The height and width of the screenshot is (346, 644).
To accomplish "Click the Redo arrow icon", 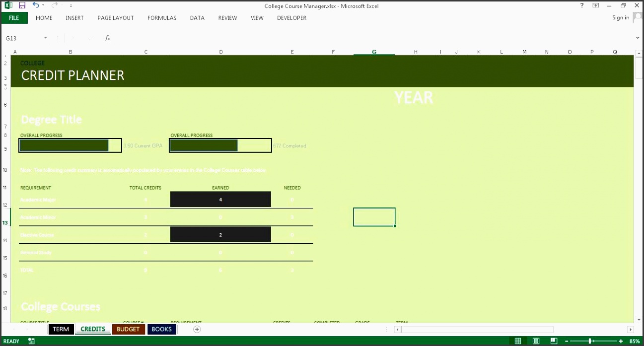I will [54, 5].
